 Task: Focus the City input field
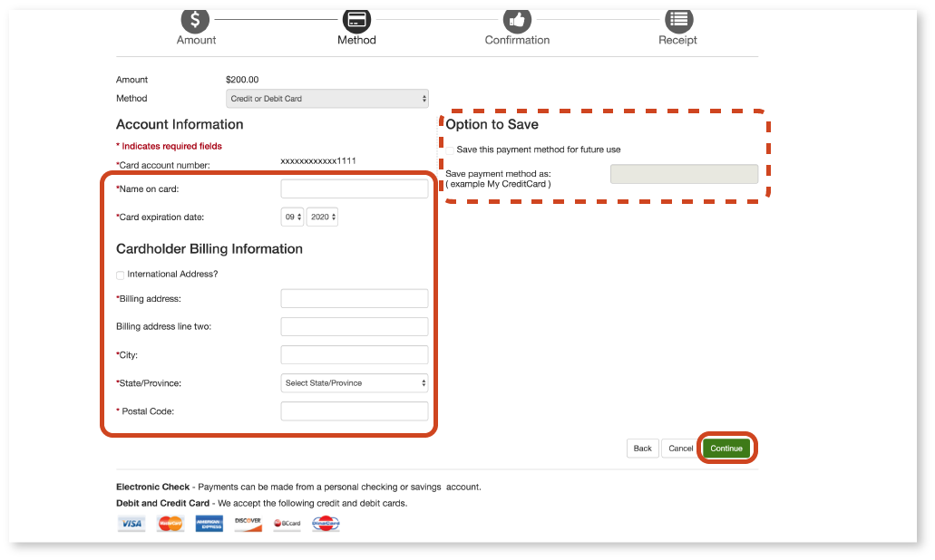coord(355,354)
